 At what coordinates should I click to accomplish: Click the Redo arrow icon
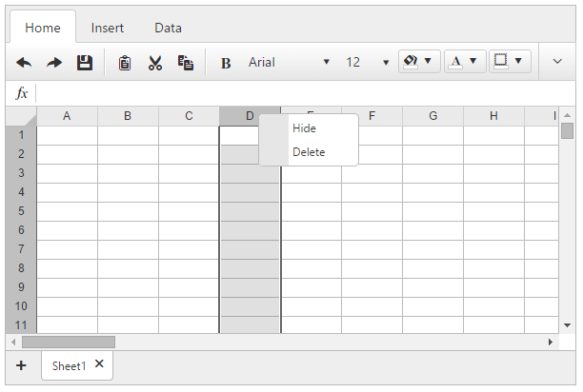(x=54, y=63)
